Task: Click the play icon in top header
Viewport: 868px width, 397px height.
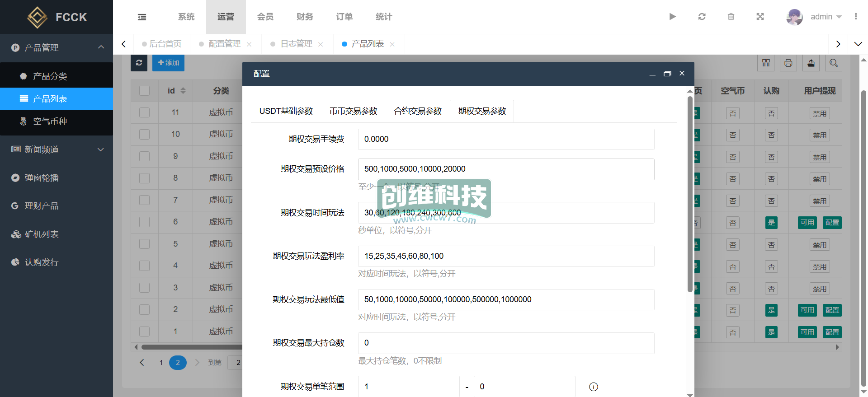Action: [672, 17]
